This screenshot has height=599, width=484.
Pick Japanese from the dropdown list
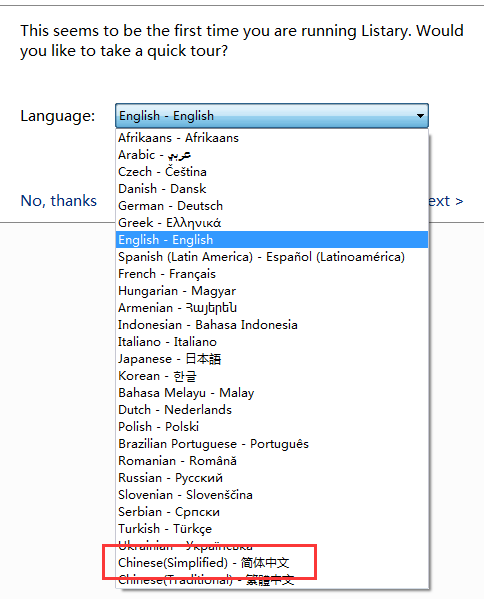point(272,359)
